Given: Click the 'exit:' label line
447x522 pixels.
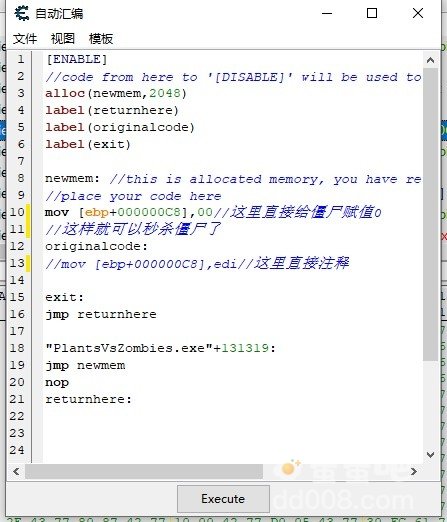Looking at the screenshot, I should point(64,297).
